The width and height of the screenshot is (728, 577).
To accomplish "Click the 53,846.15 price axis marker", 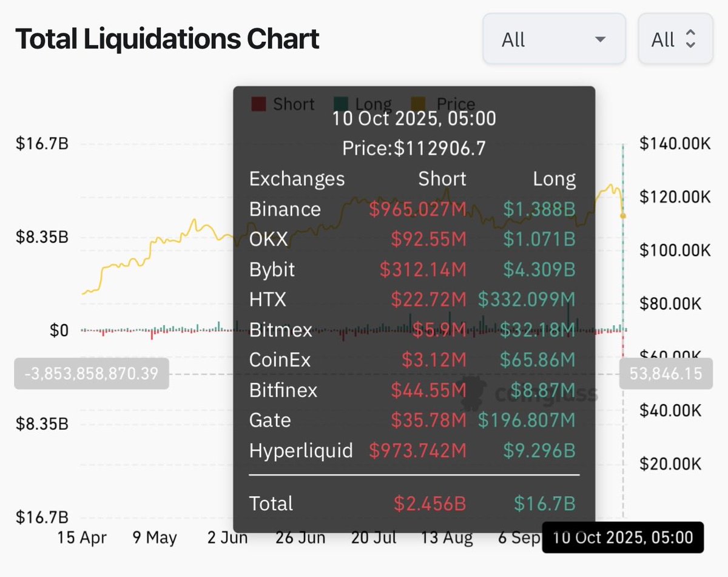I will pos(666,373).
